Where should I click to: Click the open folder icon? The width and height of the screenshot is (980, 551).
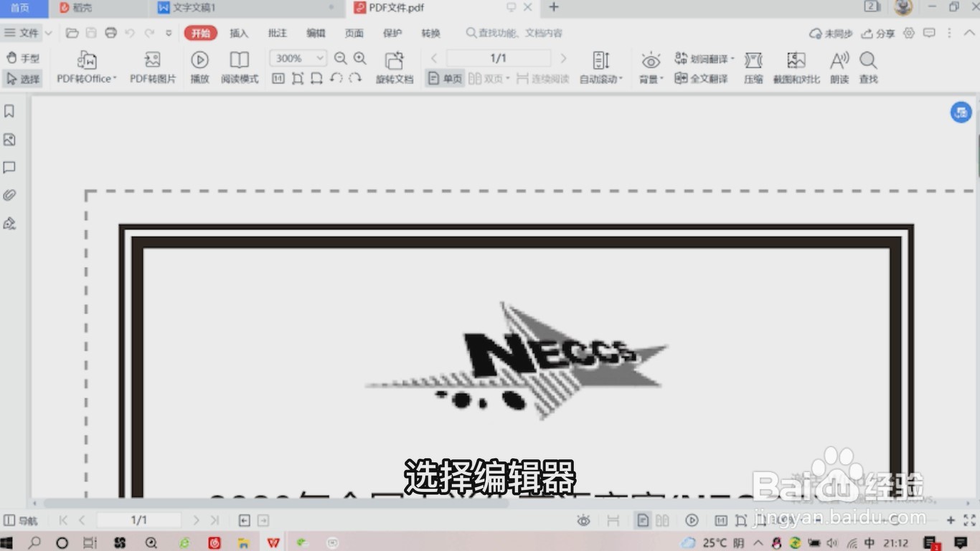point(72,33)
